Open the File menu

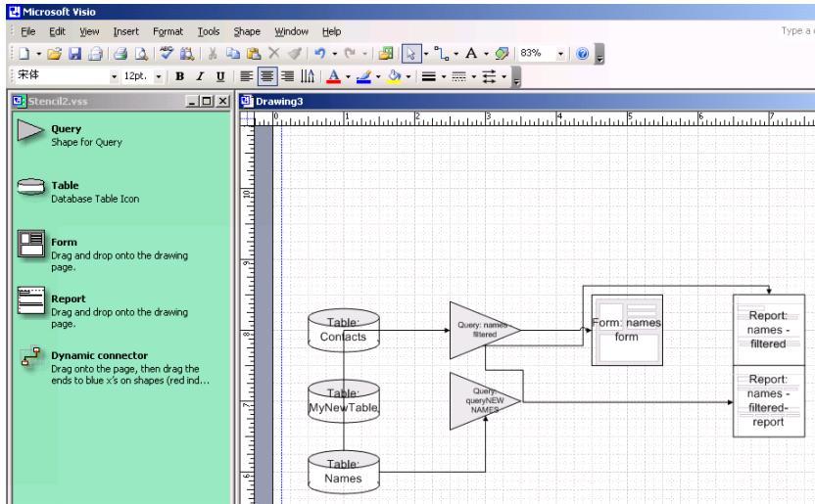click(28, 31)
